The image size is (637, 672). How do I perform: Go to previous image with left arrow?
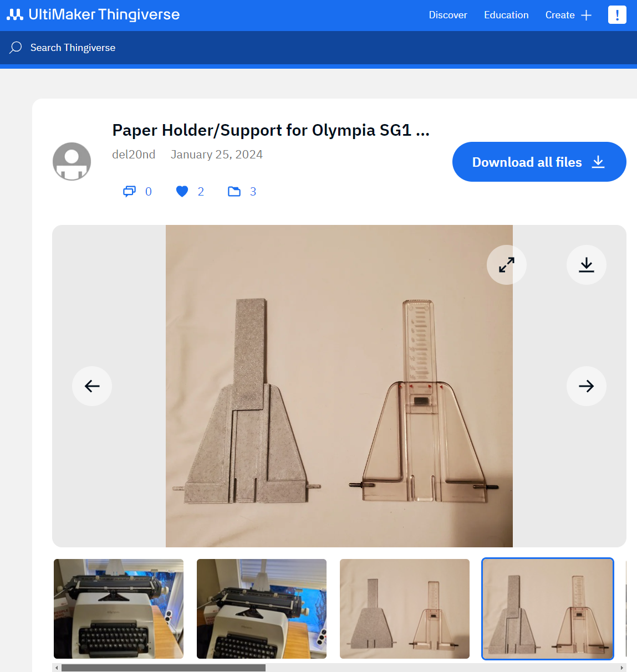coord(92,386)
